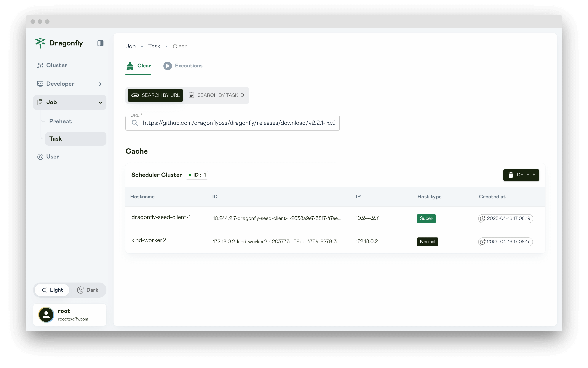Click the clipboard icon in Search by Task ID
This screenshot has width=588, height=368.
click(x=191, y=95)
